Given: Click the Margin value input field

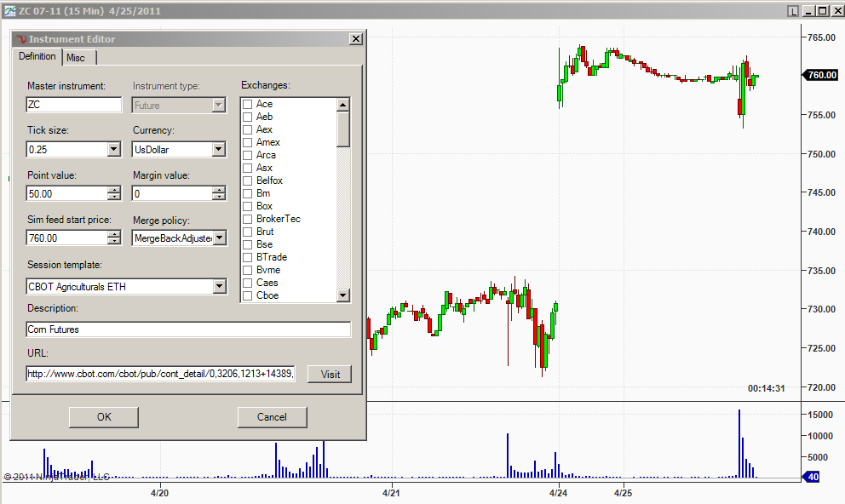Looking at the screenshot, I should 172,194.
